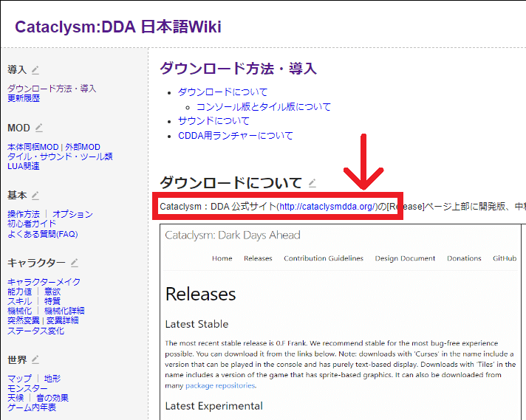
Task: Jump to サウンドについて section from contents
Action: [x=214, y=121]
